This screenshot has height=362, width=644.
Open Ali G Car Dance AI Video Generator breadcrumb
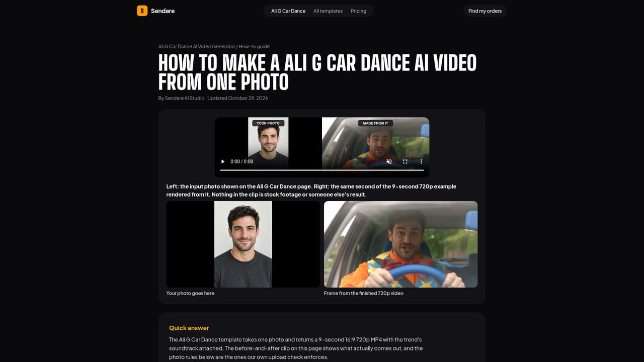pyautogui.click(x=197, y=46)
